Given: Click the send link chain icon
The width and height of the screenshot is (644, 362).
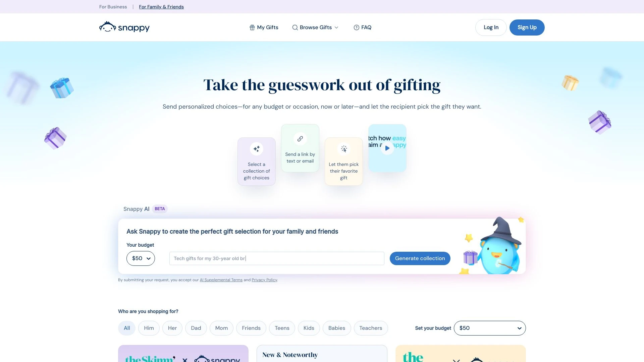Looking at the screenshot, I should [300, 139].
